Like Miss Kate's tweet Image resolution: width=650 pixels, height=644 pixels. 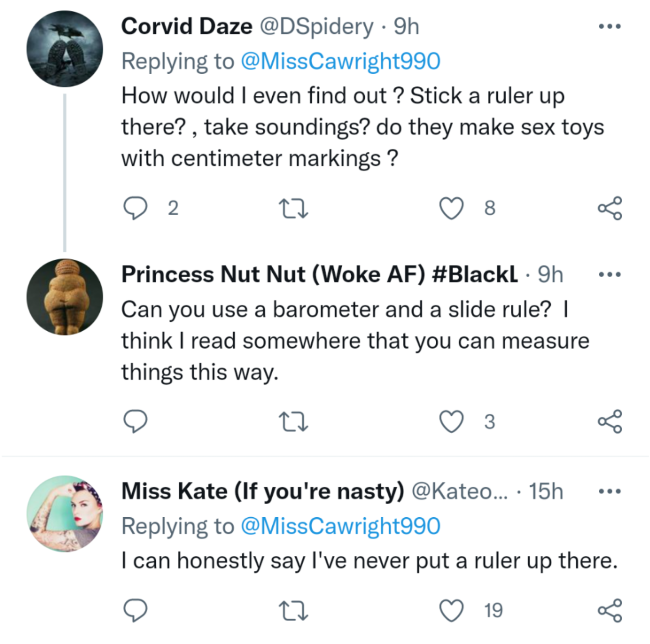pos(451,610)
